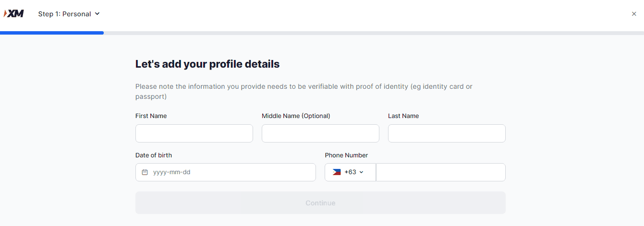Open the Step 1: Personal step menu

click(x=64, y=14)
